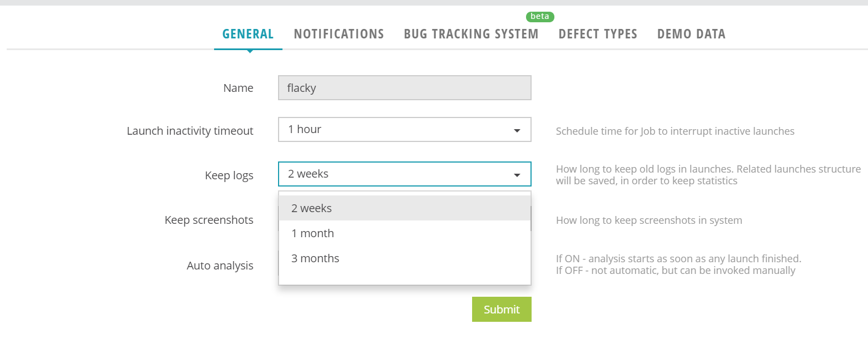Click the Auto analysis label
The width and height of the screenshot is (868, 358).
click(220, 265)
